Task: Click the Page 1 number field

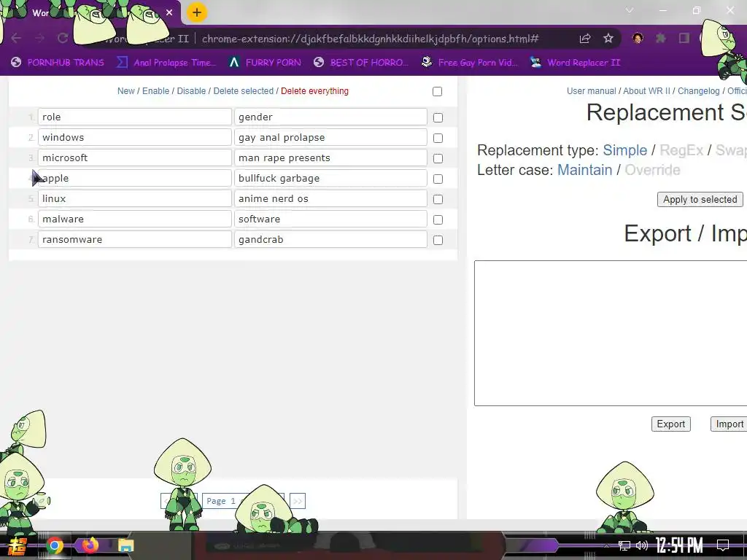Action: tap(243, 501)
